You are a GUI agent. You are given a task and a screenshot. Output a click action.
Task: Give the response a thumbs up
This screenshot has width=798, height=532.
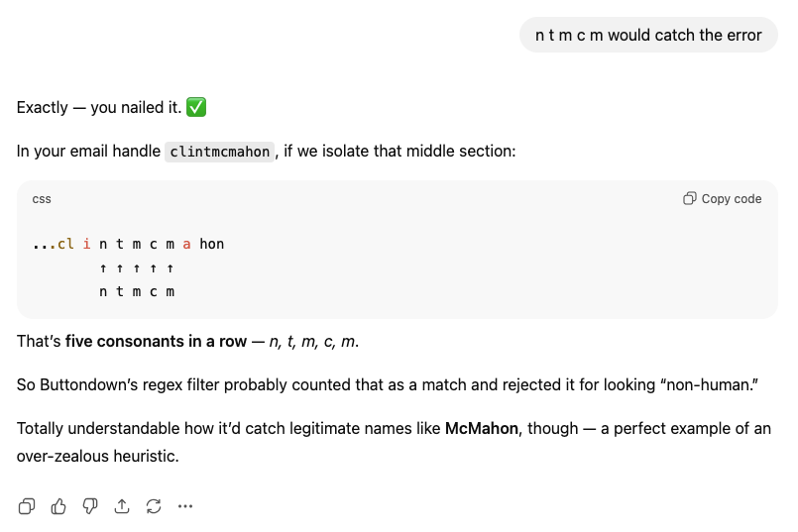58,506
